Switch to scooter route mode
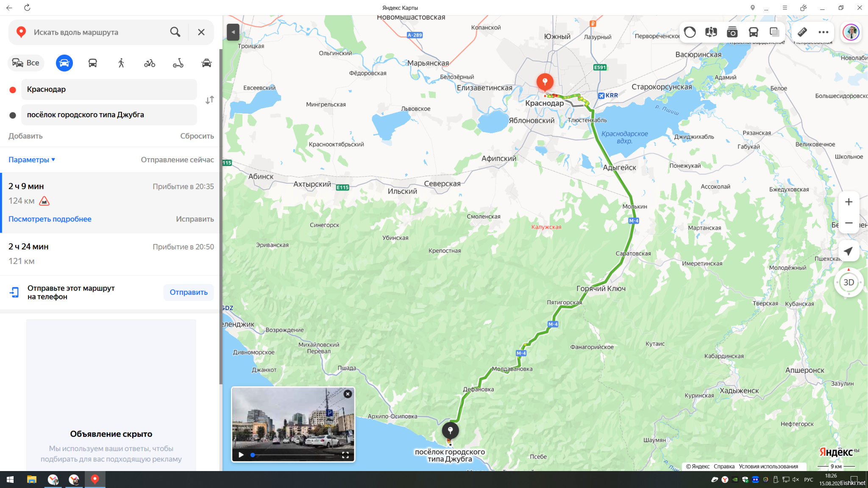868x488 pixels. tap(178, 63)
